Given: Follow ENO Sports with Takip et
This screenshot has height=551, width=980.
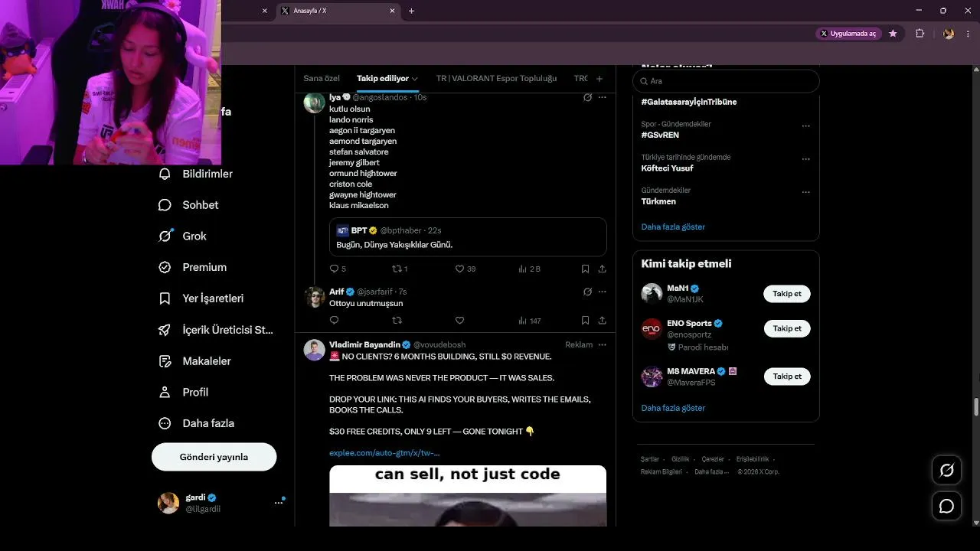Looking at the screenshot, I should tap(787, 328).
